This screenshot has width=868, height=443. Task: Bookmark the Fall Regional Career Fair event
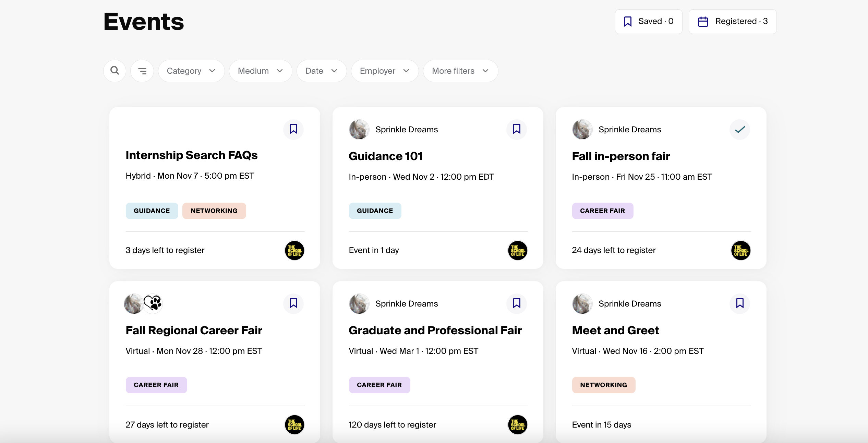click(293, 303)
